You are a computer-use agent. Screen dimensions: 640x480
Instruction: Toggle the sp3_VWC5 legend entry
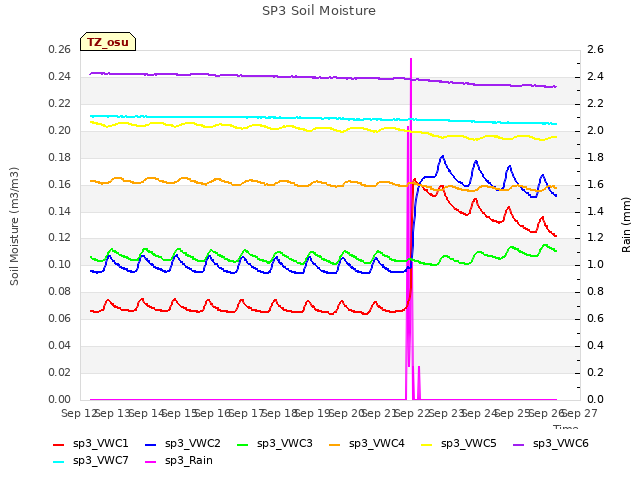(x=459, y=444)
